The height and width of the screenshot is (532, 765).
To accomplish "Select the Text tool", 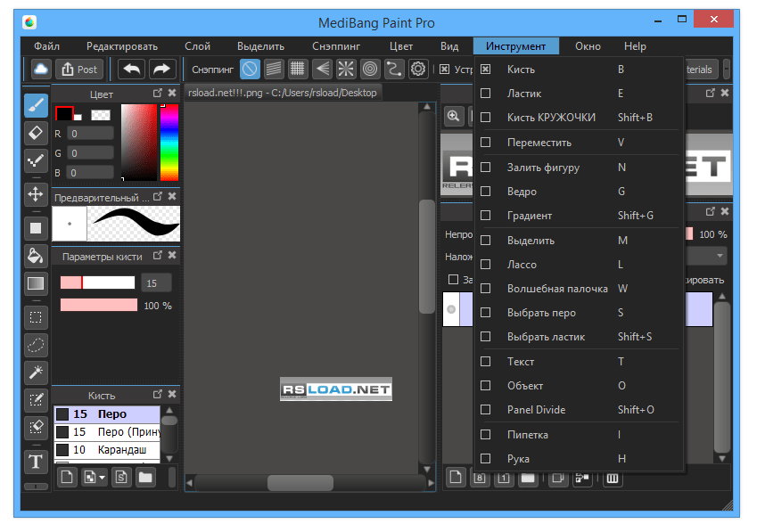I will 36,462.
